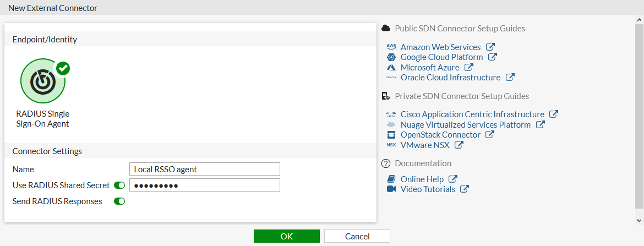Click the Google Cloud Platform external link icon
The height and width of the screenshot is (246, 644).
(x=493, y=57)
